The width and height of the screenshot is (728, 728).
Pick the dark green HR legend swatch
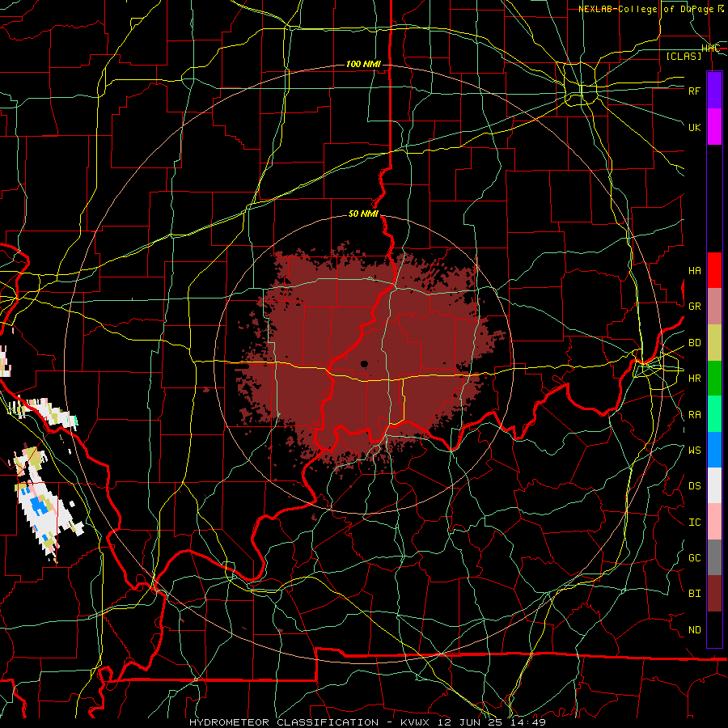click(x=714, y=378)
